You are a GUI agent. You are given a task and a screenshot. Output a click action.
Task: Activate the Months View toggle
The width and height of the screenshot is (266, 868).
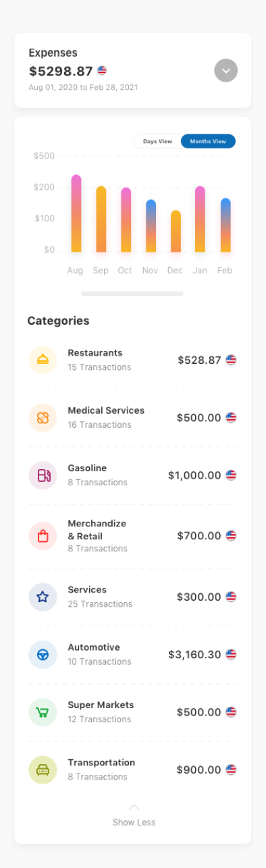click(x=208, y=141)
